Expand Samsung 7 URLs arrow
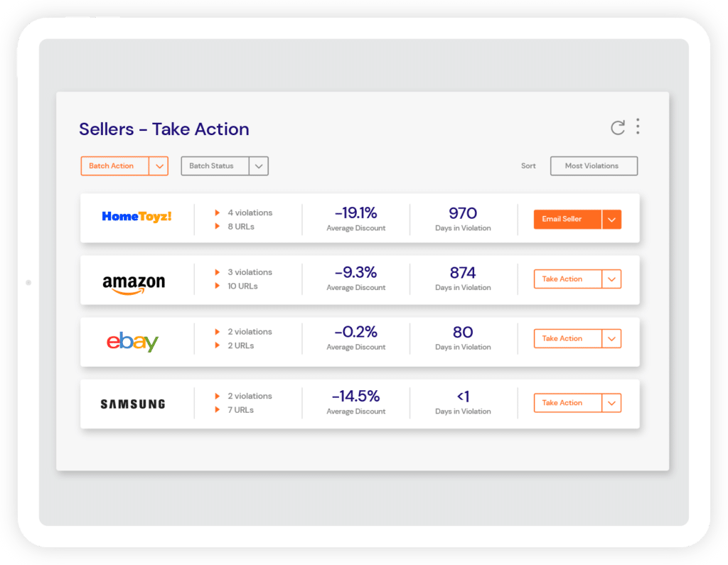The height and width of the screenshot is (565, 728). pyautogui.click(x=218, y=410)
